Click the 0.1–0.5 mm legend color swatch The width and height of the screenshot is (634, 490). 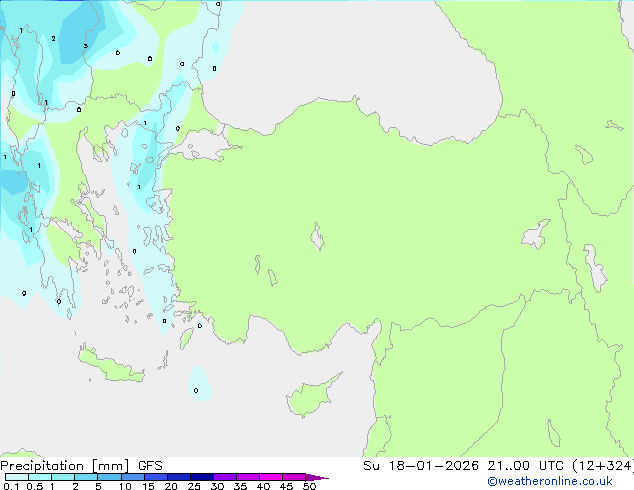click(x=17, y=477)
